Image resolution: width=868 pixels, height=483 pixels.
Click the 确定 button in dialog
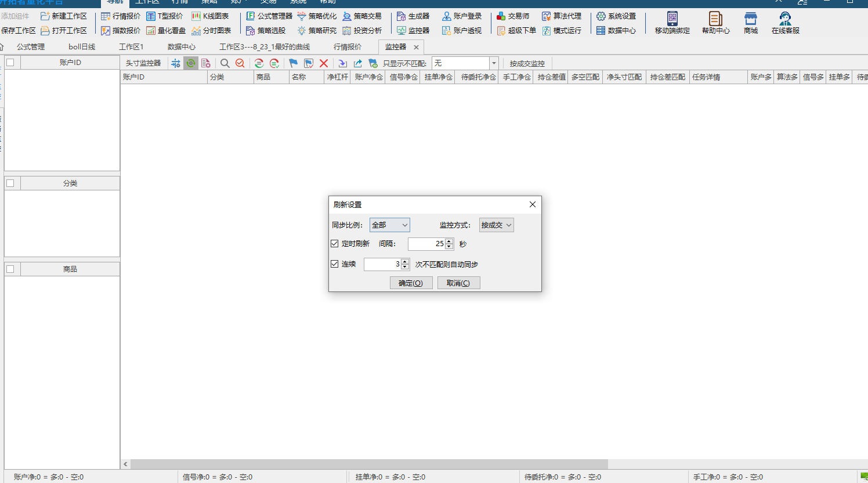411,283
